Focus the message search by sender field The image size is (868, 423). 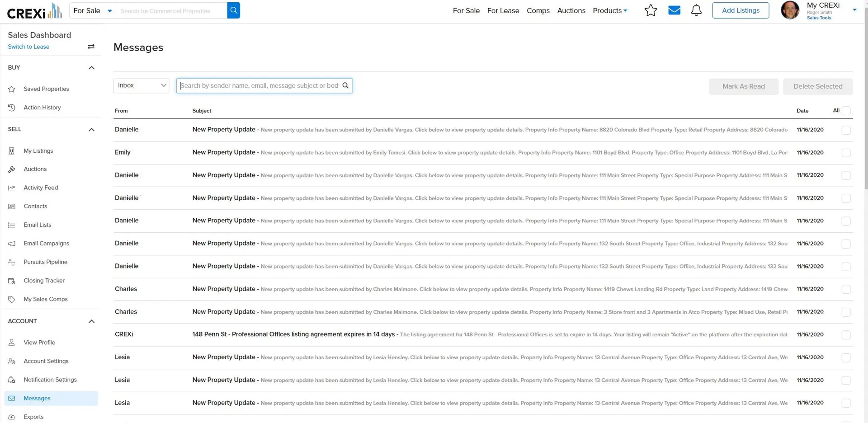(x=259, y=86)
